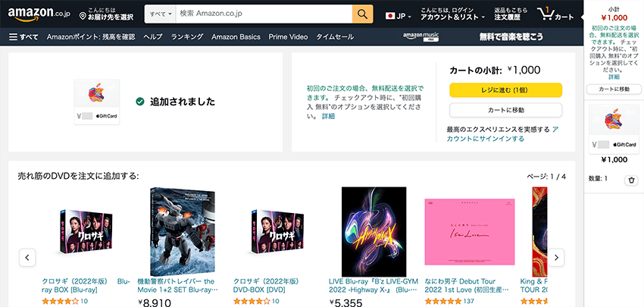Open the ランキング nav item

(x=187, y=37)
